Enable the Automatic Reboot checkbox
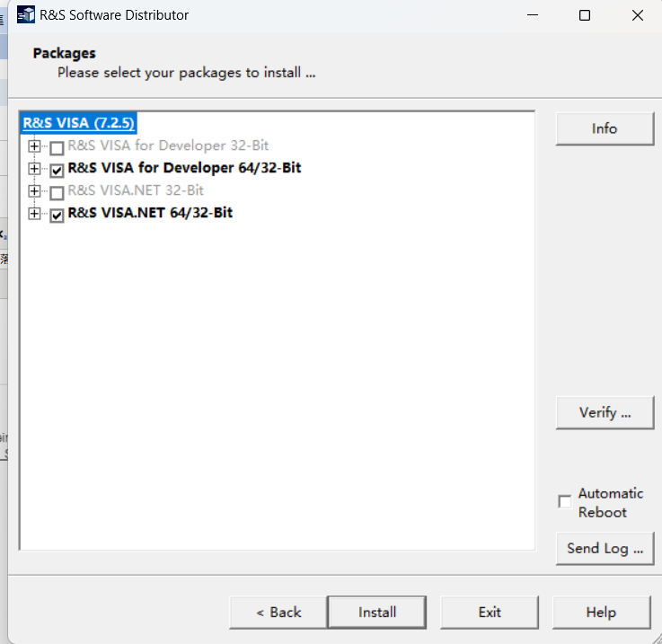This screenshot has height=644, width=662. 564,502
